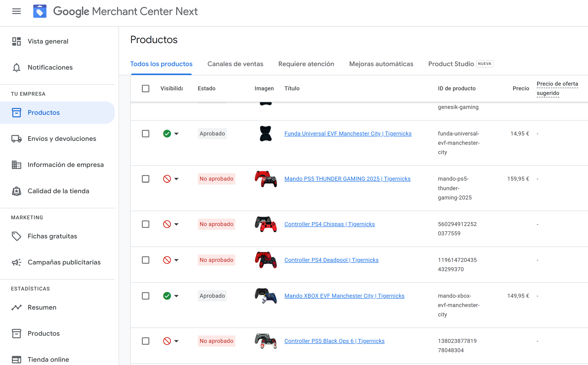Click the Controller PS4 Deadpool thumbnail

click(x=266, y=260)
